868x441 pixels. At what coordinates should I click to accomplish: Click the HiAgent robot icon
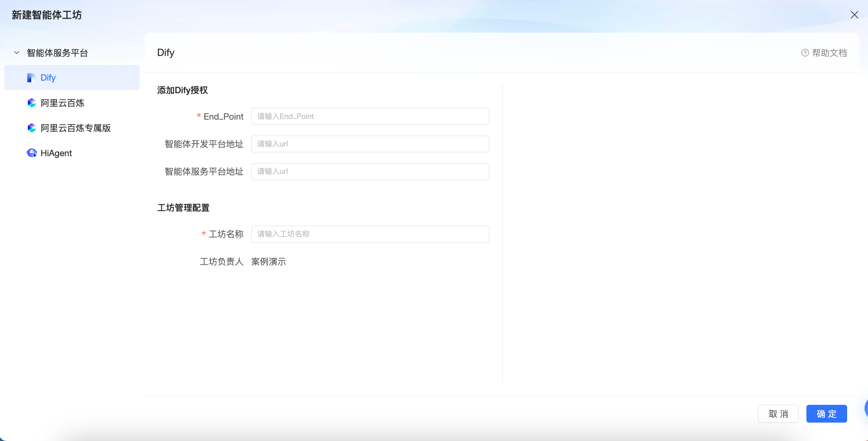pos(32,153)
